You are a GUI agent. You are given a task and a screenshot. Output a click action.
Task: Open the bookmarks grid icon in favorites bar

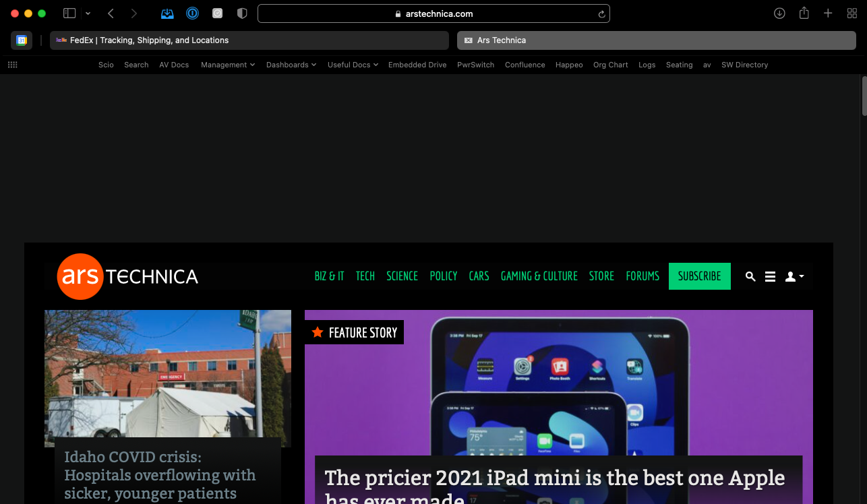pos(12,65)
